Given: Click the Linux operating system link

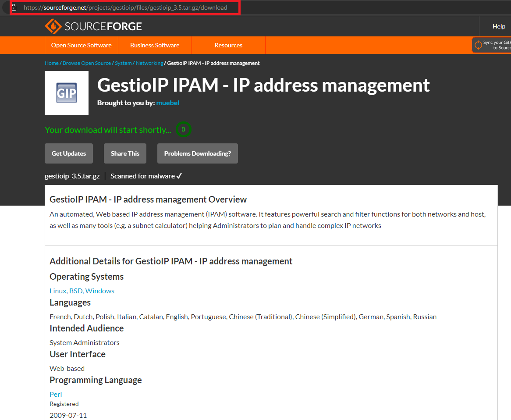Looking at the screenshot, I should coord(57,291).
